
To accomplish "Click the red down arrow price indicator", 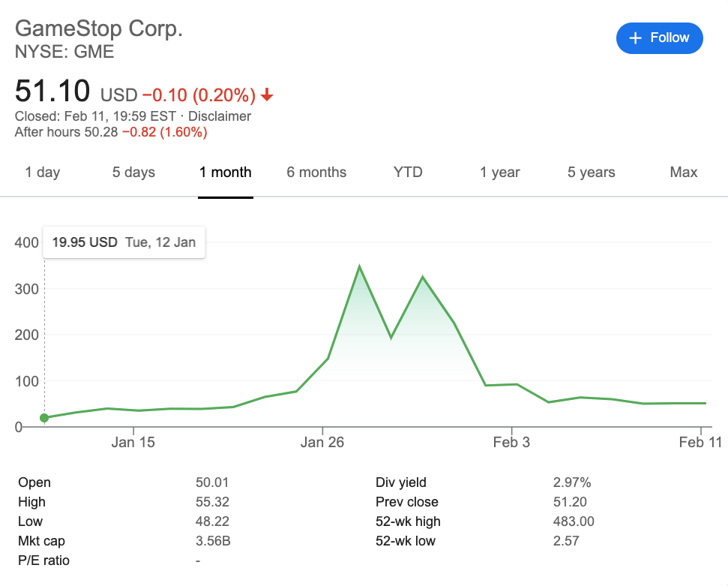I will pyautogui.click(x=267, y=95).
